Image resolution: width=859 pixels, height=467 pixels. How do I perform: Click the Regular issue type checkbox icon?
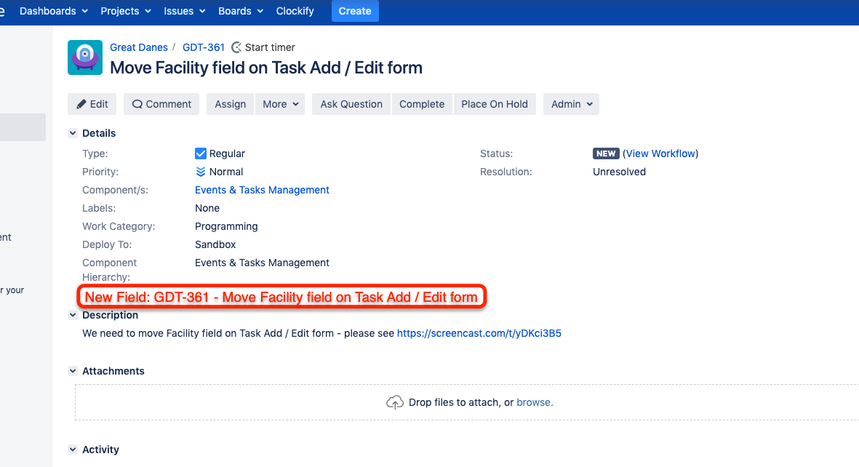pyautogui.click(x=201, y=153)
